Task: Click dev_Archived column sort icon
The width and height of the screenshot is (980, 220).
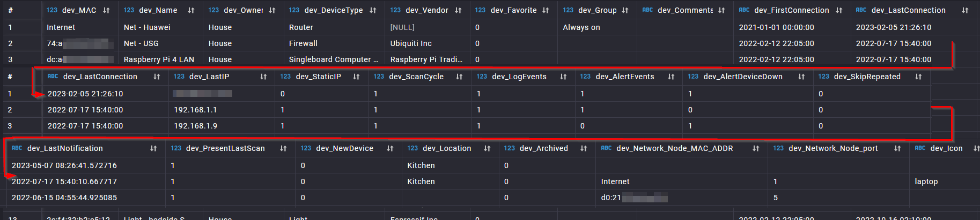Action: (x=584, y=148)
